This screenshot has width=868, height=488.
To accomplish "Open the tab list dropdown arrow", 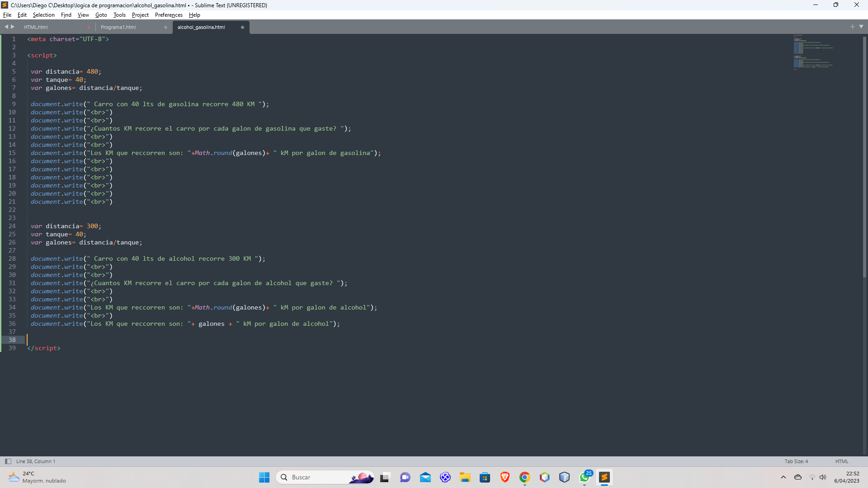I will pos(861,27).
